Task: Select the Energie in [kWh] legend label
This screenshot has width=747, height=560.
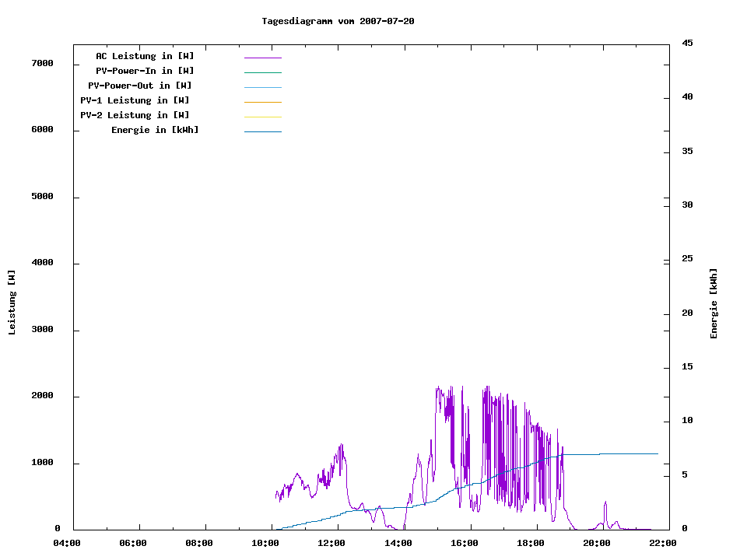Action: pos(155,130)
